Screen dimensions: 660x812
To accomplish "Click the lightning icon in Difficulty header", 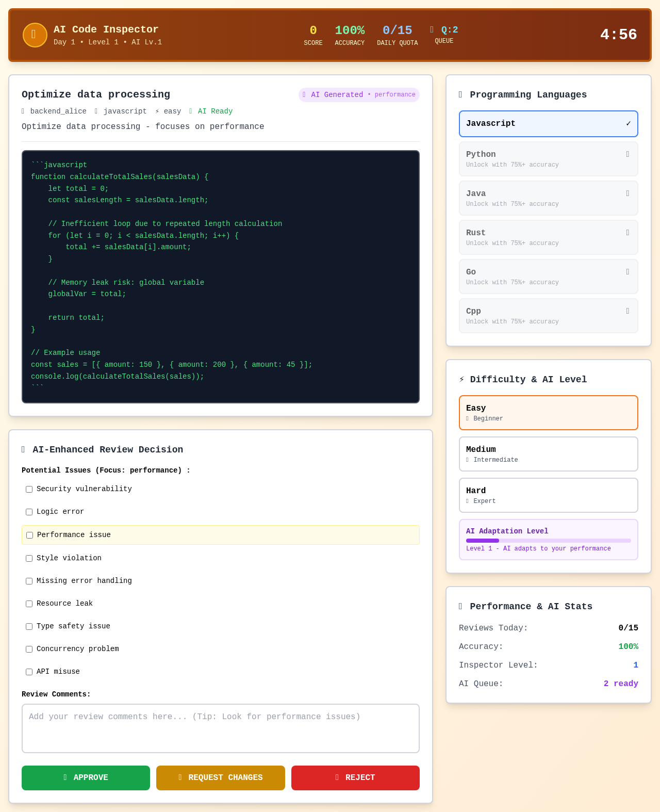I will tap(461, 380).
